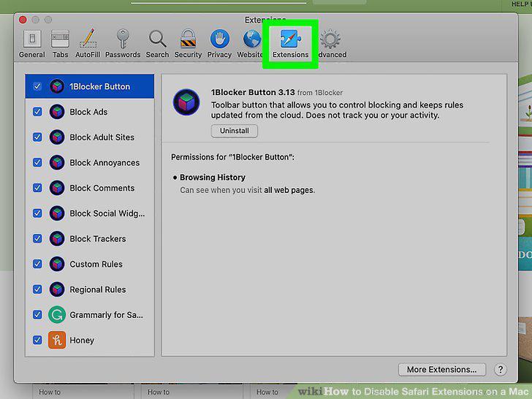This screenshot has height=399, width=532.
Task: Close the preferences window with red button
Action: 23,20
